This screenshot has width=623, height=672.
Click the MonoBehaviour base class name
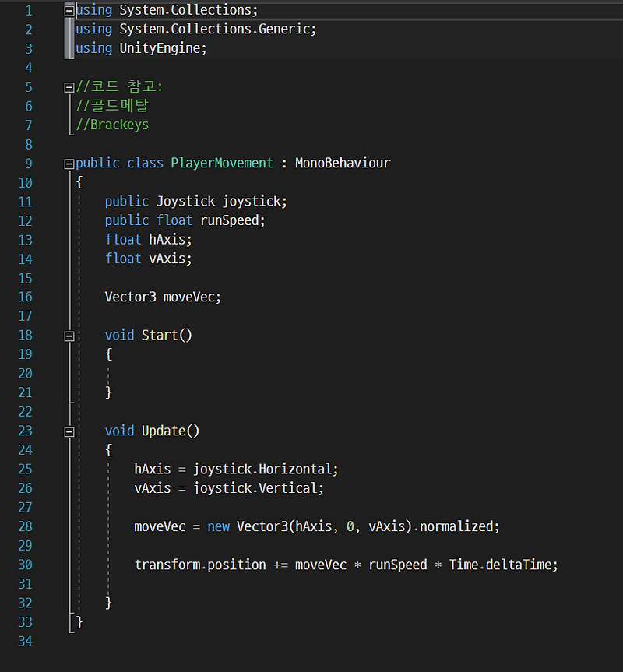343,163
